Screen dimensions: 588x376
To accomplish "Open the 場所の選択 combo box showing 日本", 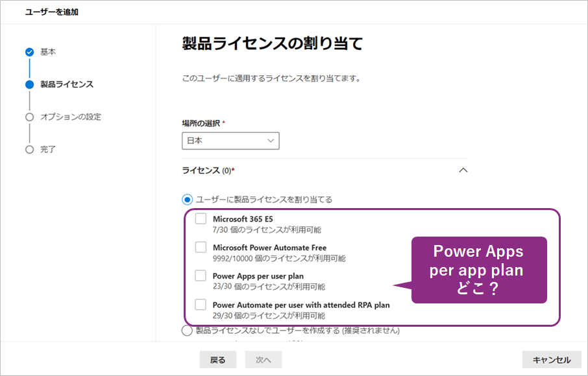I will (x=230, y=141).
